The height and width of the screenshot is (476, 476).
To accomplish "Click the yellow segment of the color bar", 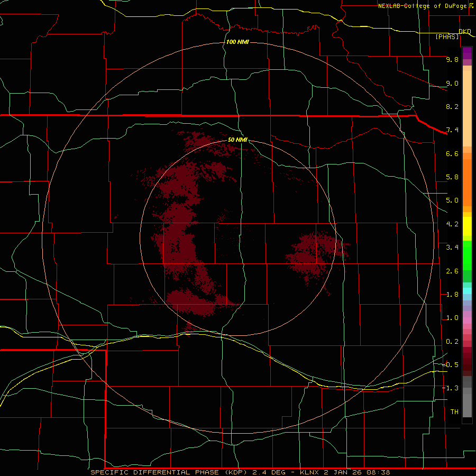I will [467, 226].
